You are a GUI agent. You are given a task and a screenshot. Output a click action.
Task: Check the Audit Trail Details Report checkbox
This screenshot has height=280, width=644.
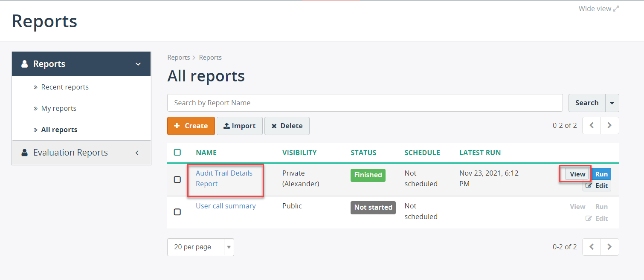tap(177, 179)
